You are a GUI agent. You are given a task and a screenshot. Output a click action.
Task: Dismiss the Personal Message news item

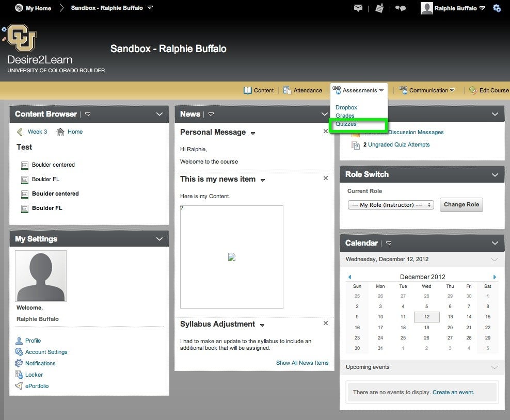(x=325, y=131)
